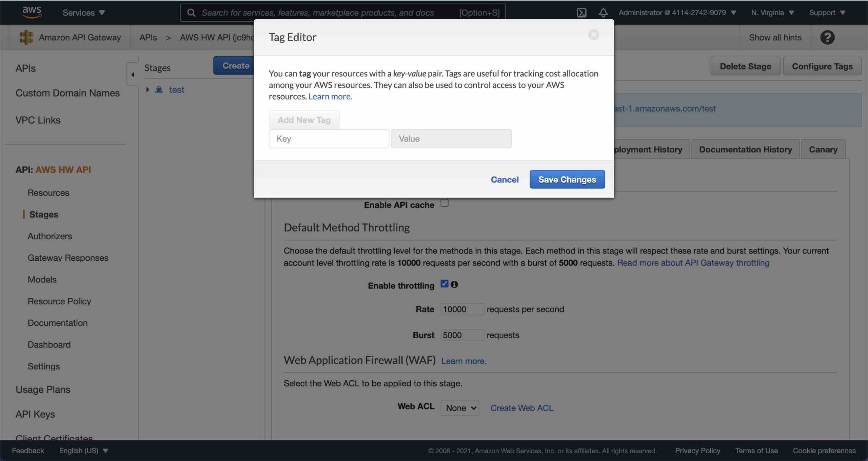Go to Authorizers in sidebar
Viewport: 868px width, 461px height.
pyautogui.click(x=50, y=236)
